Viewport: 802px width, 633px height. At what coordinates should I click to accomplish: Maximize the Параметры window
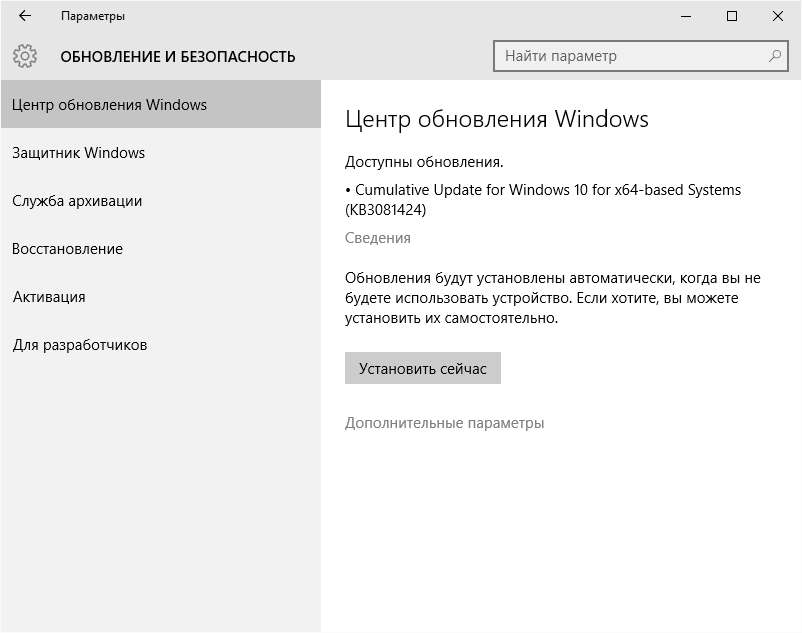coord(732,16)
